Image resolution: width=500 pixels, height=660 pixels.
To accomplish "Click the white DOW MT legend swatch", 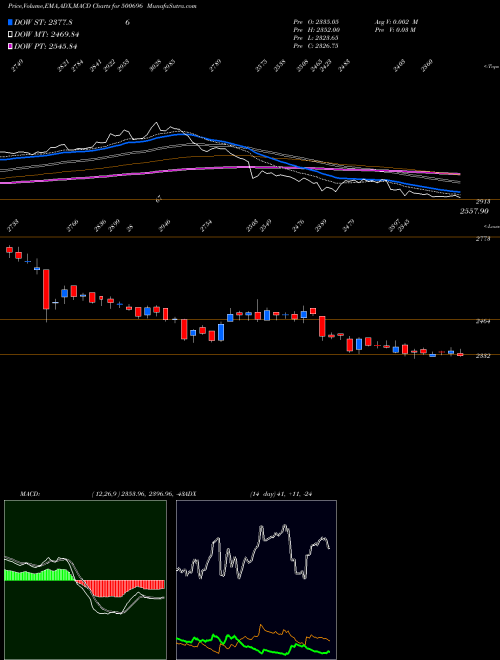I will tap(10, 35).
